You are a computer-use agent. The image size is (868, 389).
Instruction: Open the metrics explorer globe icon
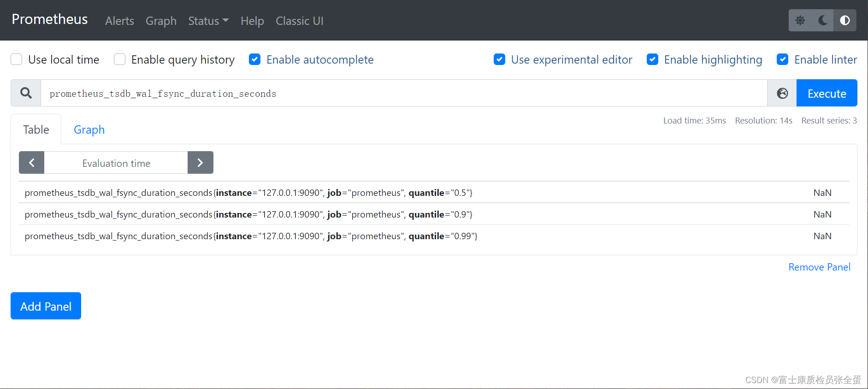tap(782, 93)
